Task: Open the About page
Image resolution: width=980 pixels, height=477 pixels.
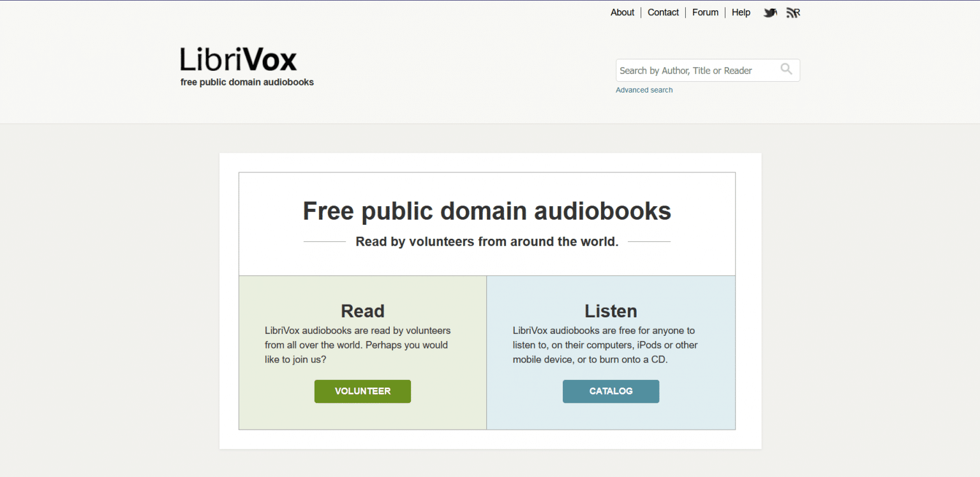Action: (622, 12)
